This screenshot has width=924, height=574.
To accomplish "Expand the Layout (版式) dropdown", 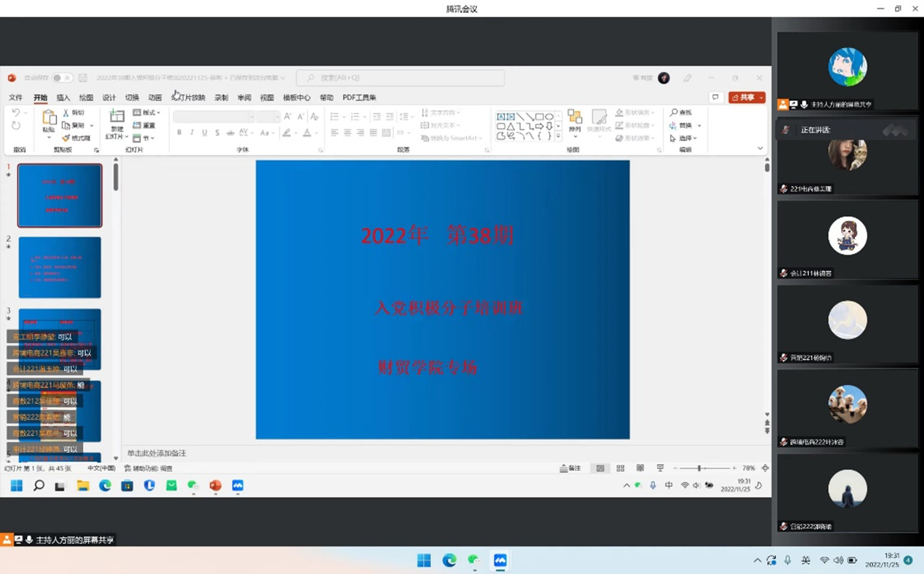I will point(148,113).
